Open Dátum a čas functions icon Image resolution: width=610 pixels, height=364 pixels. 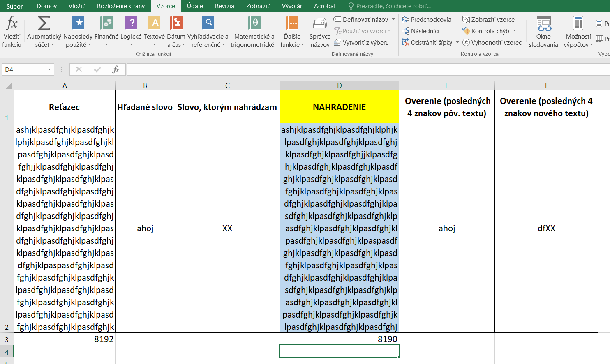176,24
